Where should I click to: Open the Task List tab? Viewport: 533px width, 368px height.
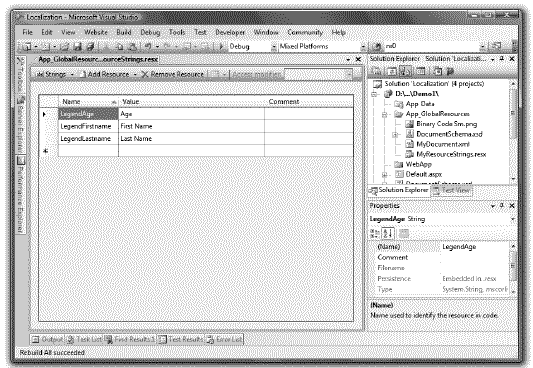(x=84, y=339)
